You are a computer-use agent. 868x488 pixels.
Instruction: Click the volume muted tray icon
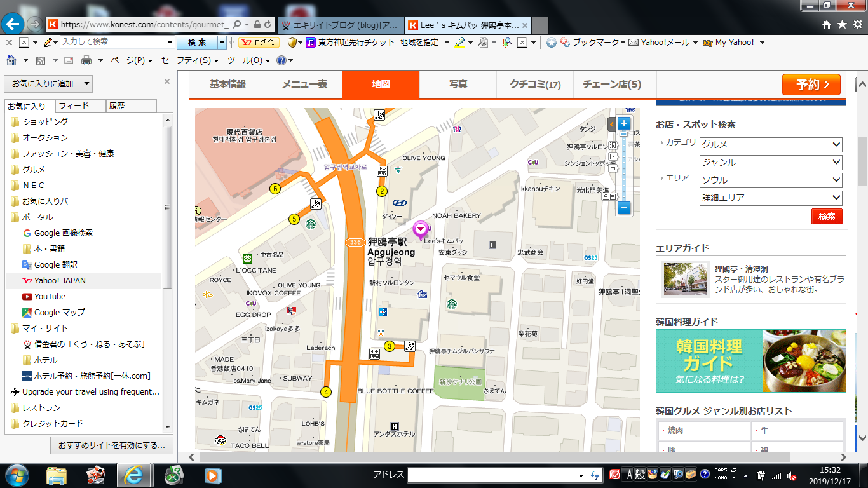792,476
